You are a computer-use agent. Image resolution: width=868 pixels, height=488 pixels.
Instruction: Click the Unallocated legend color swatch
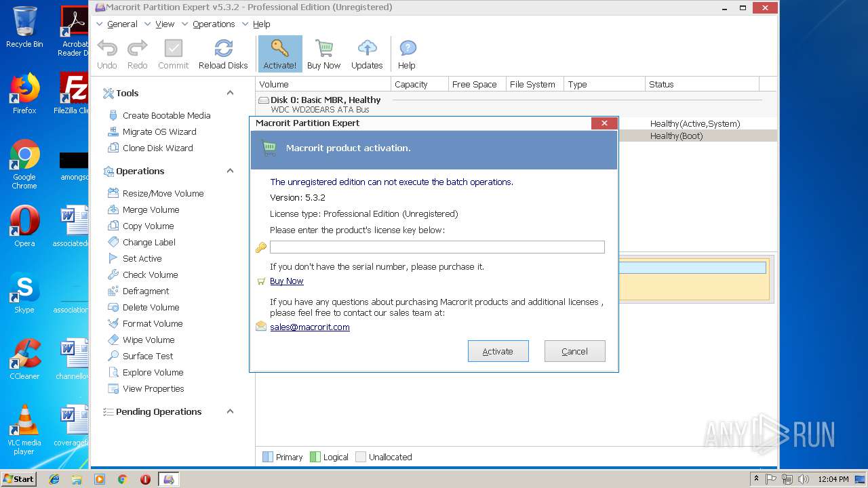(361, 457)
